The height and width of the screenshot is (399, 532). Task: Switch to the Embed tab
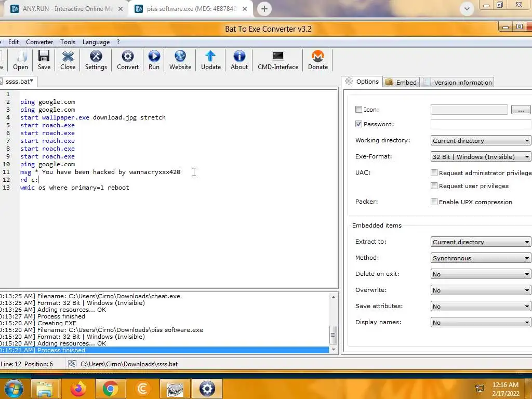coord(401,82)
